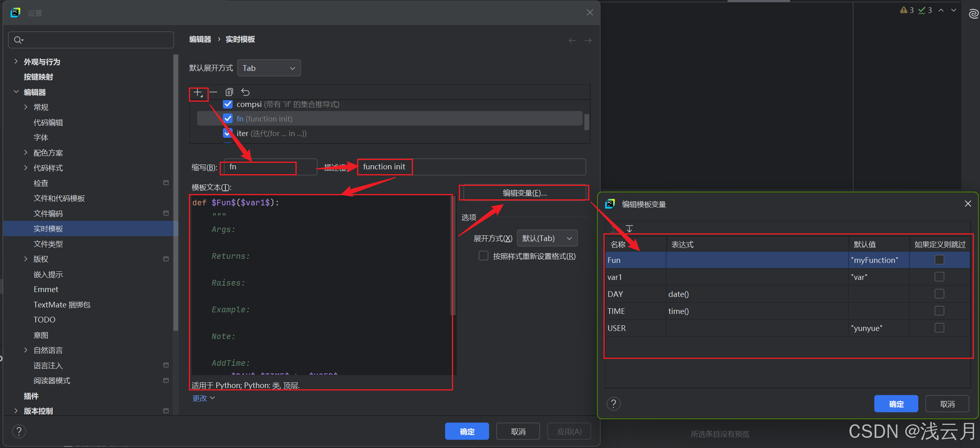
Task: Select Emmet in settings tree
Action: point(46,289)
